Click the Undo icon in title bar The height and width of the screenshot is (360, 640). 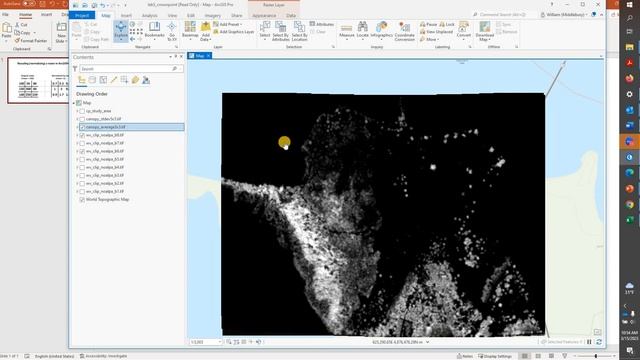(102, 5)
